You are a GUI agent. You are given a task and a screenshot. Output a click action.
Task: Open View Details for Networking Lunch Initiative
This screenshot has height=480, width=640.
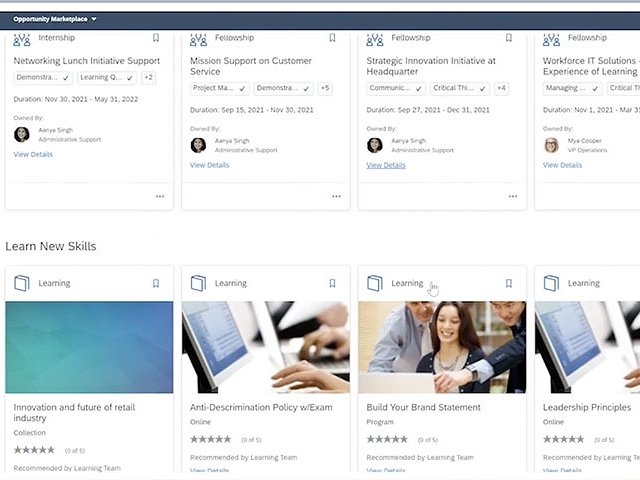[x=33, y=154]
